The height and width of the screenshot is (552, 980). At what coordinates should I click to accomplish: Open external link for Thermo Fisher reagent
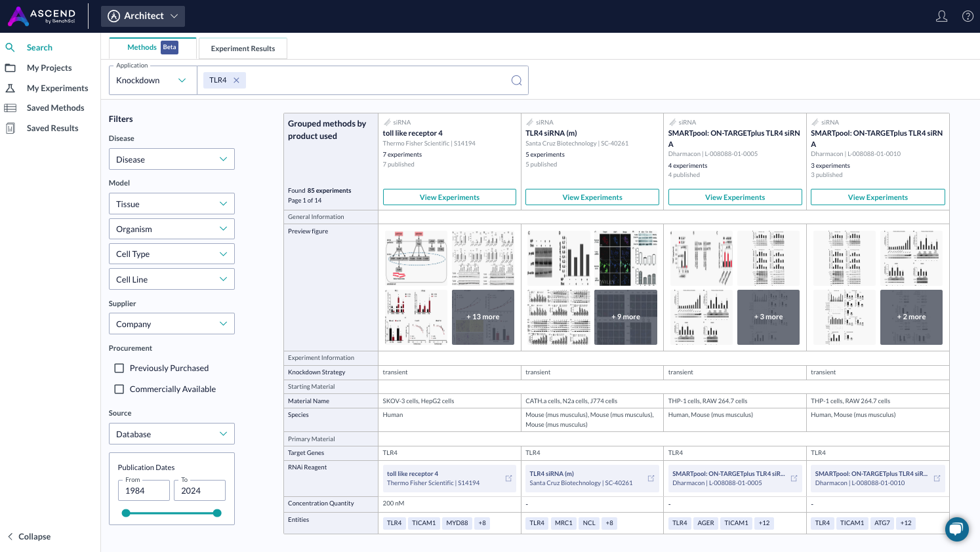(x=508, y=479)
